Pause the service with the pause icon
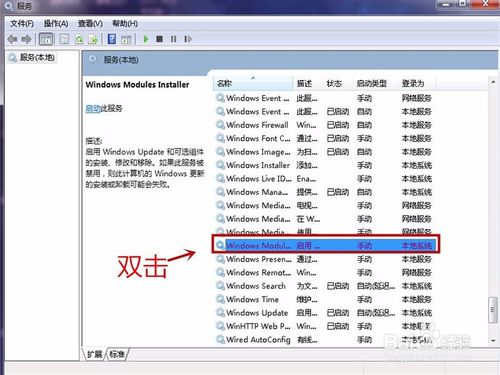The height and width of the screenshot is (375, 500). click(x=173, y=39)
